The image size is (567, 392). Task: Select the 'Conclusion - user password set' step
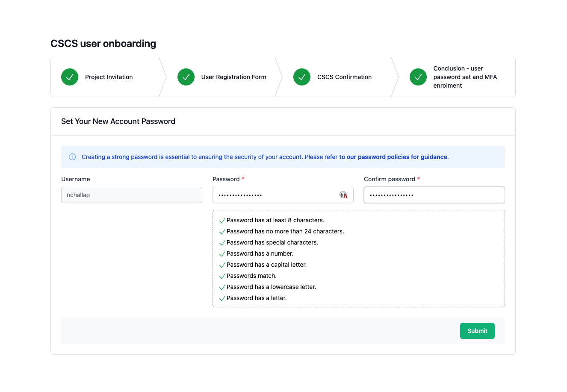coord(465,77)
